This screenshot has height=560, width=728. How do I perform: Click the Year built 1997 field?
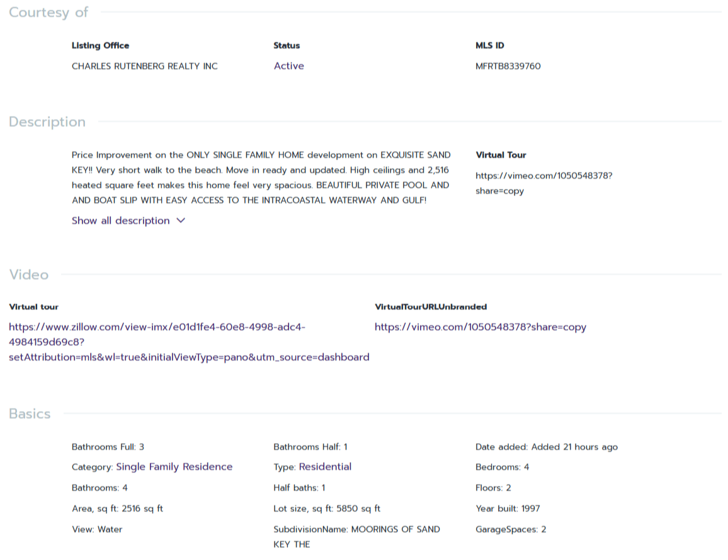pyautogui.click(x=508, y=508)
